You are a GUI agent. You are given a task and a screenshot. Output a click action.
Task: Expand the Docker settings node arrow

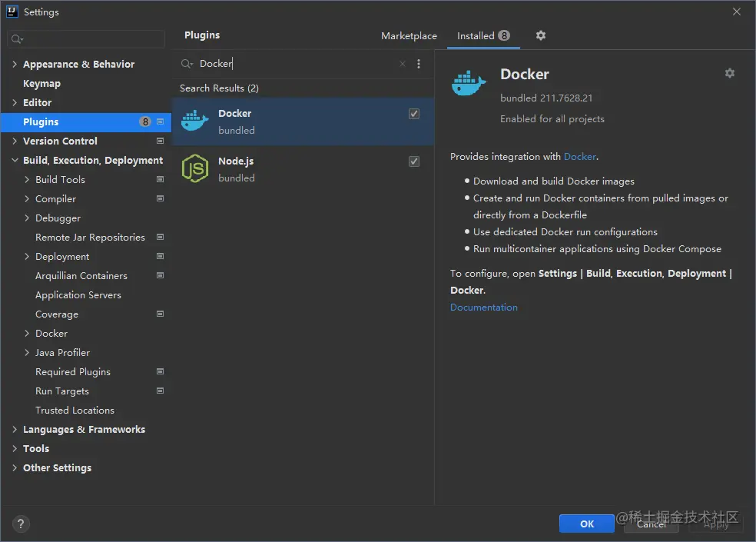(27, 333)
